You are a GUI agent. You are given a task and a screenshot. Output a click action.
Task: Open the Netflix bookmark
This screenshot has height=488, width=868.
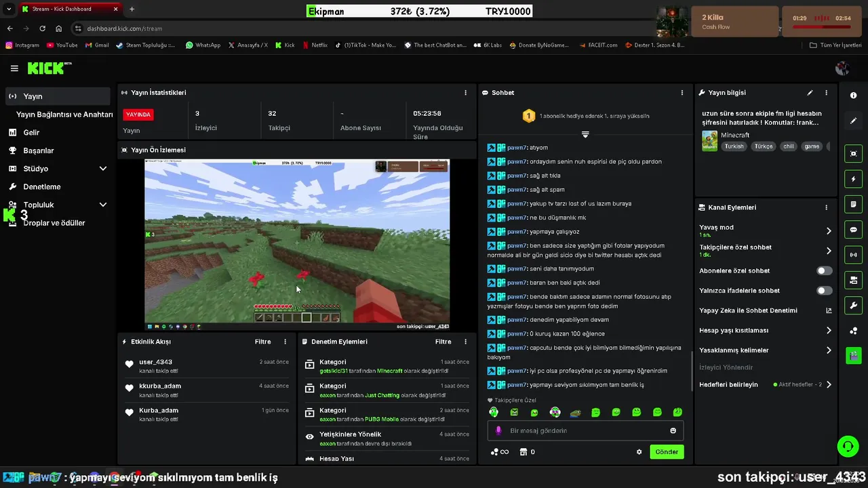315,45
